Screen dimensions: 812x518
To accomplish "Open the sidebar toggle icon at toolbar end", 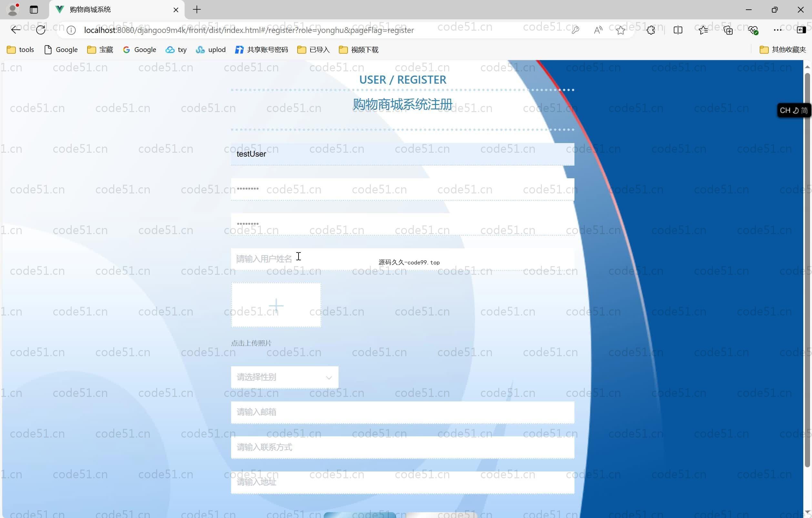I will 801,30.
